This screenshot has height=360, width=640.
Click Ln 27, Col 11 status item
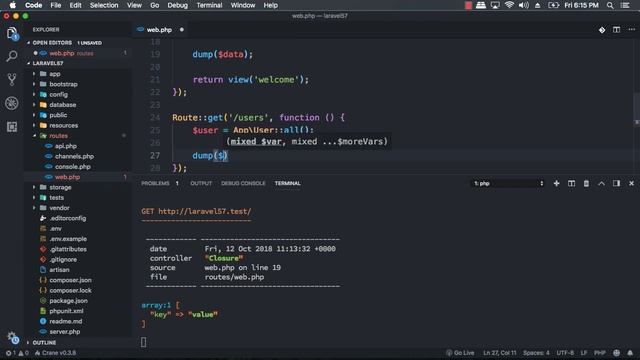pyautogui.click(x=500, y=353)
